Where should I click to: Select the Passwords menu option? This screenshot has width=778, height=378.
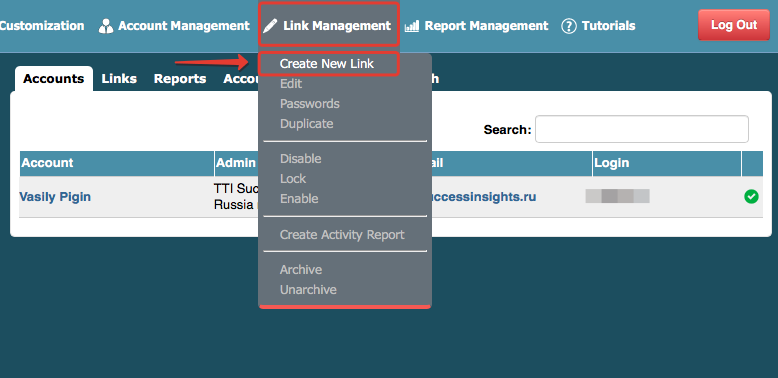(310, 104)
